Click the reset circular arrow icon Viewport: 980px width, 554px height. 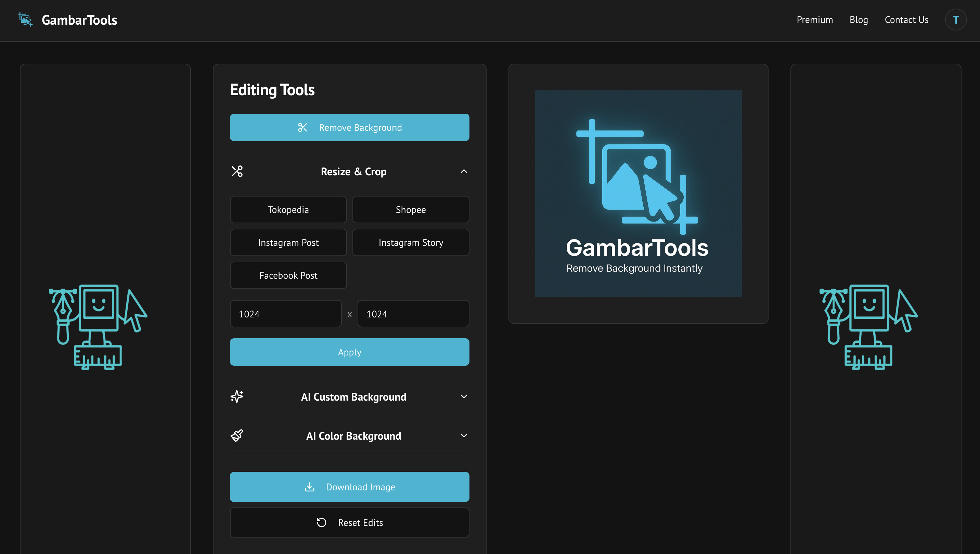(321, 523)
